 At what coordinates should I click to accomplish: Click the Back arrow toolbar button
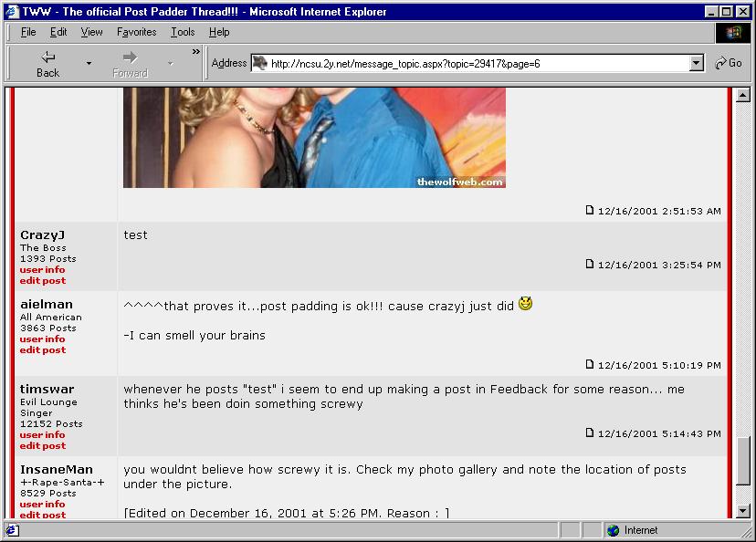click(47, 63)
